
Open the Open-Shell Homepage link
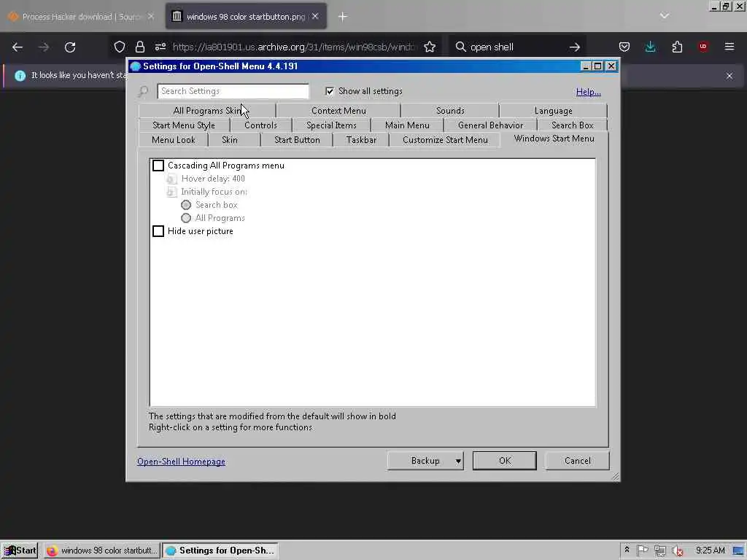click(x=181, y=462)
